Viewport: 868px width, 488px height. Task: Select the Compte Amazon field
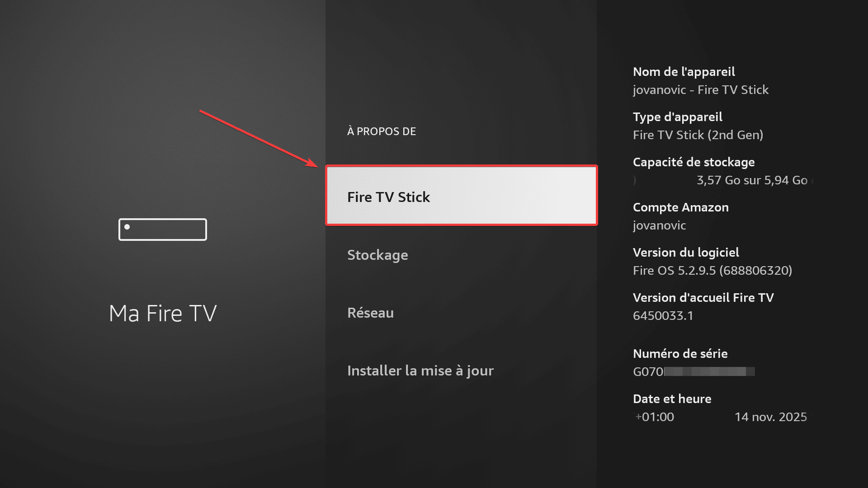click(x=681, y=207)
